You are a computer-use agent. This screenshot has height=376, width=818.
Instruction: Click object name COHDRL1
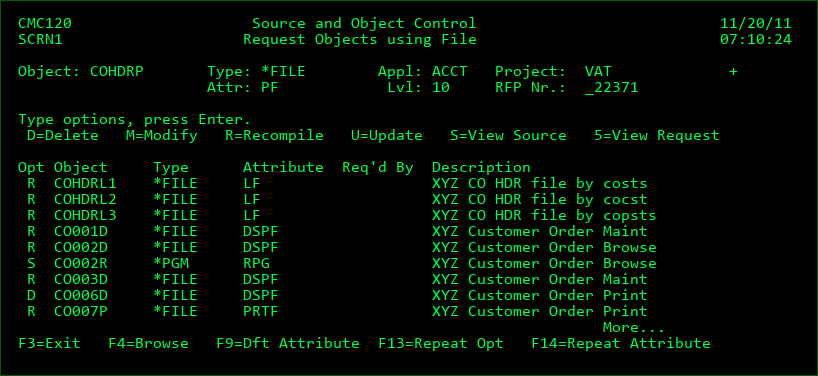click(x=86, y=184)
